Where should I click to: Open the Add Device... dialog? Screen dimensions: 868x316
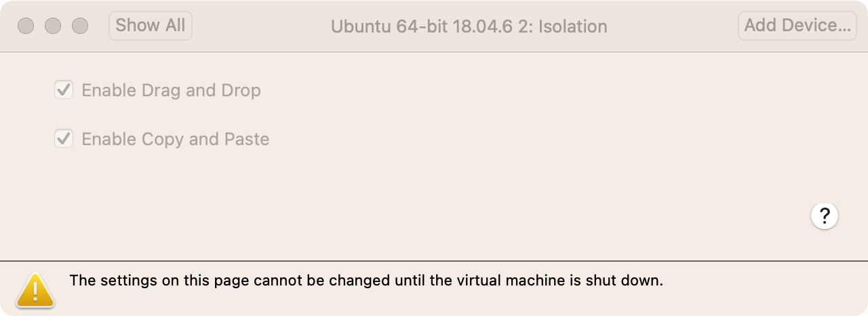797,26
